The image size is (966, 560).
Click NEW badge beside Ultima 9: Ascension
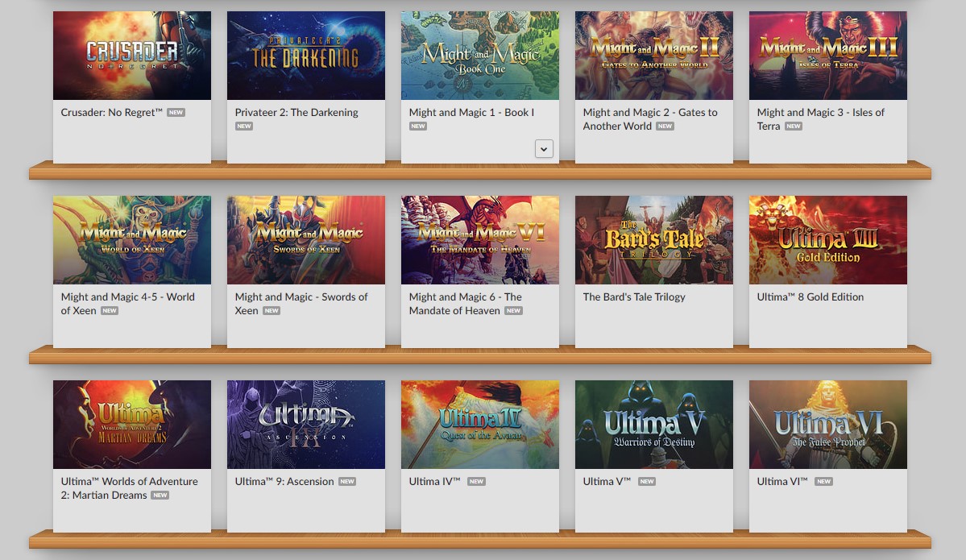(x=347, y=481)
